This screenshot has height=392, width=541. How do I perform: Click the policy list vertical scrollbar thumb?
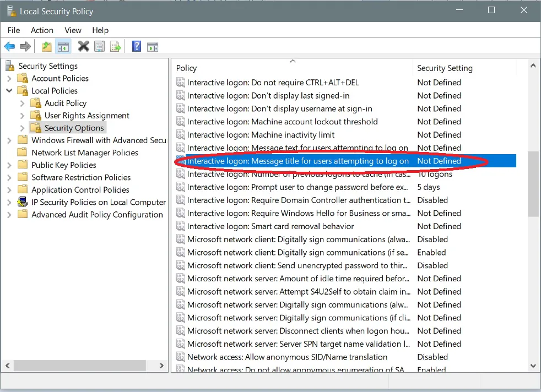point(533,184)
